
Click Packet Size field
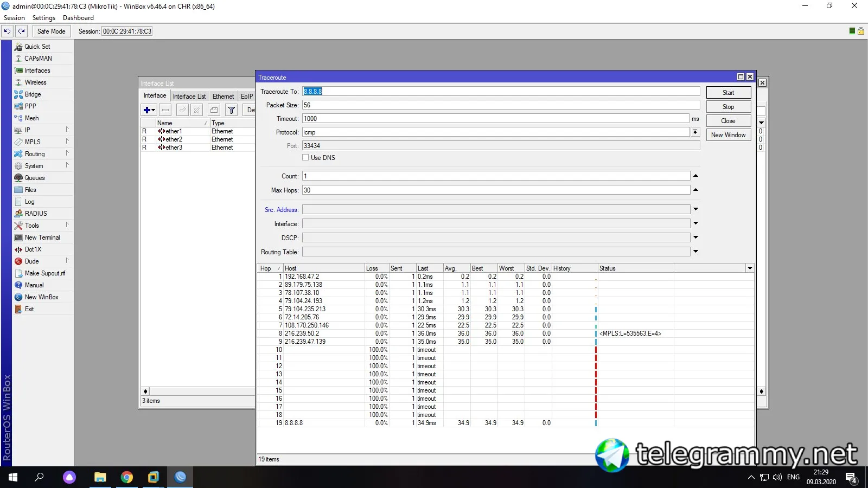tap(501, 105)
